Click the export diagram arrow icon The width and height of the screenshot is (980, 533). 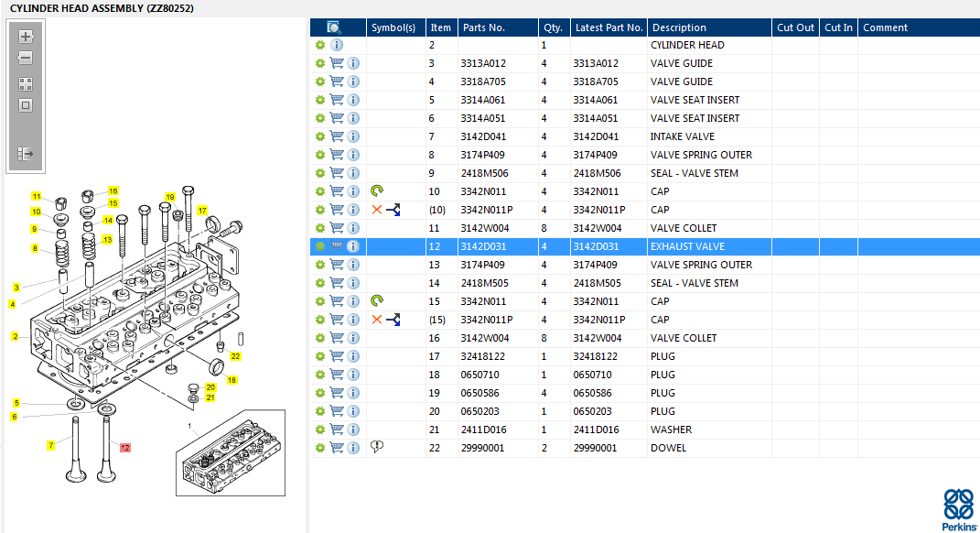26,153
